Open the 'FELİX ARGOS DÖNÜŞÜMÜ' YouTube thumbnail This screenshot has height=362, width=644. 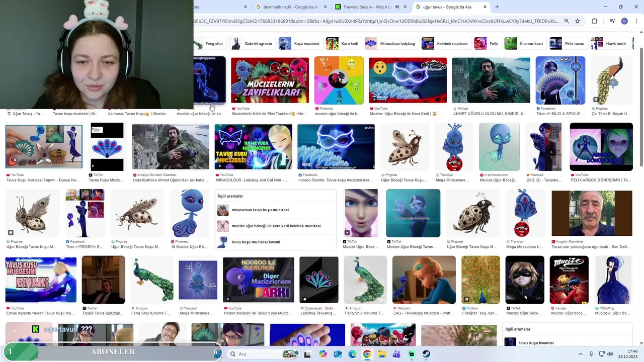click(x=601, y=147)
